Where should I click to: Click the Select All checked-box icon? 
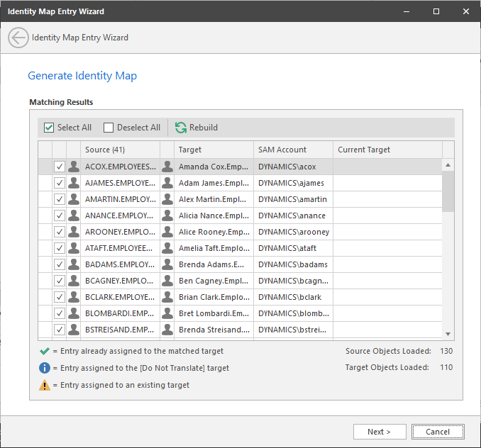click(49, 128)
